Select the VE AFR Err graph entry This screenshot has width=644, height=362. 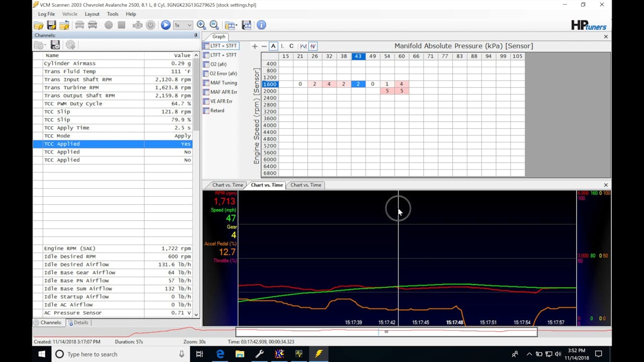(x=221, y=101)
